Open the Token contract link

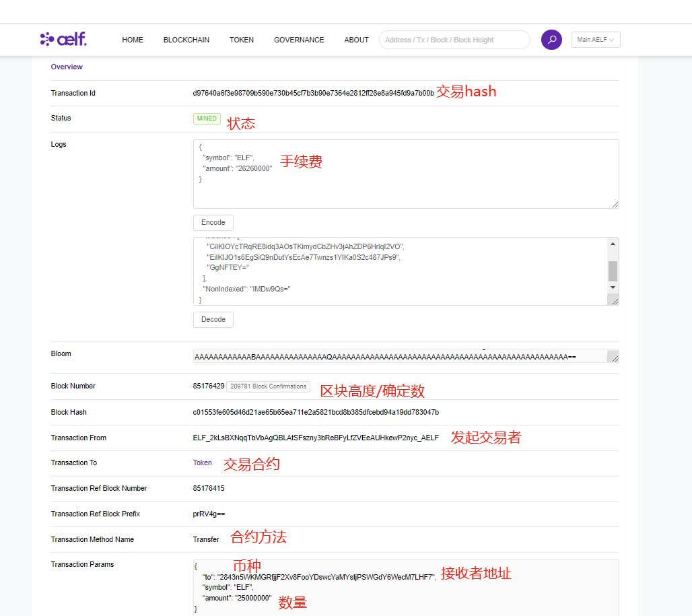click(x=202, y=463)
